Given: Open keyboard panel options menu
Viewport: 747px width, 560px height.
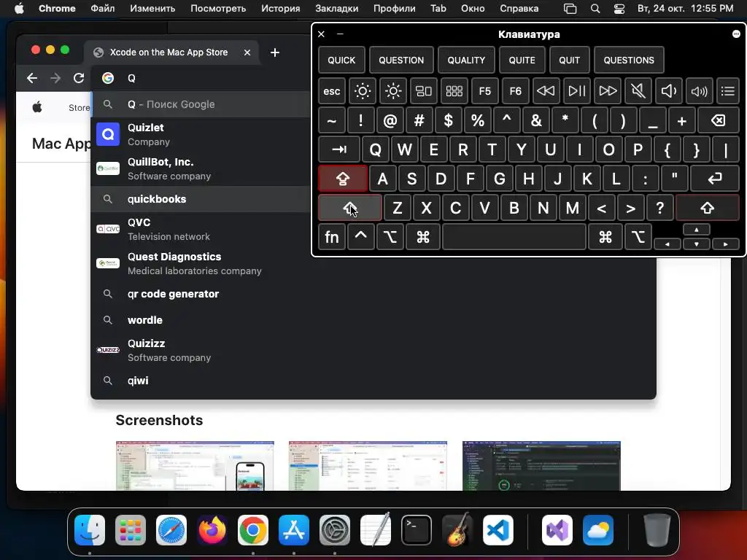Looking at the screenshot, I should coord(736,34).
